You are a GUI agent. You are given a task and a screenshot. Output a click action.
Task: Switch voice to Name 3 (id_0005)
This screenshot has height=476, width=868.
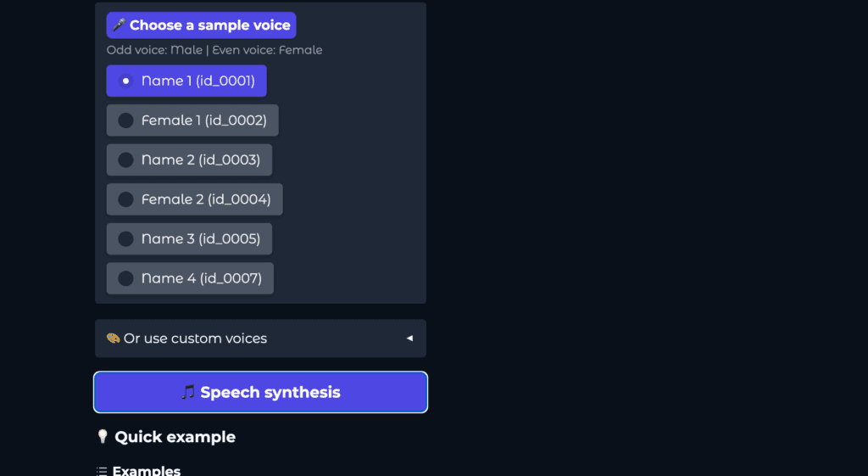200,239
